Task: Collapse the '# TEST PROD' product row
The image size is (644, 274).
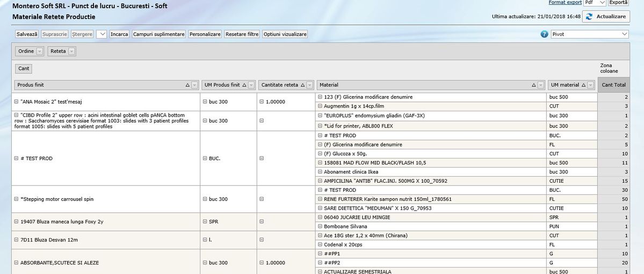Action: [x=16, y=158]
